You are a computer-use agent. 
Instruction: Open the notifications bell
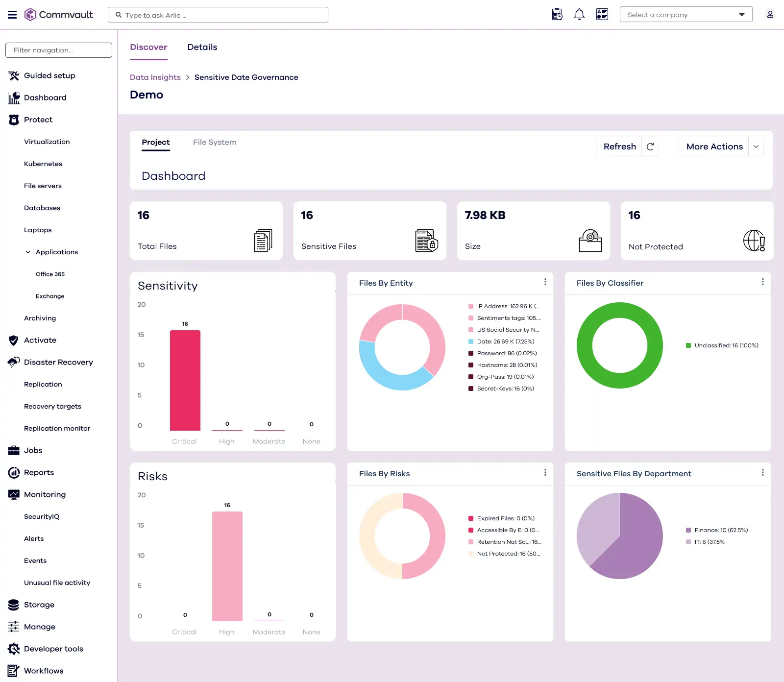pos(579,15)
